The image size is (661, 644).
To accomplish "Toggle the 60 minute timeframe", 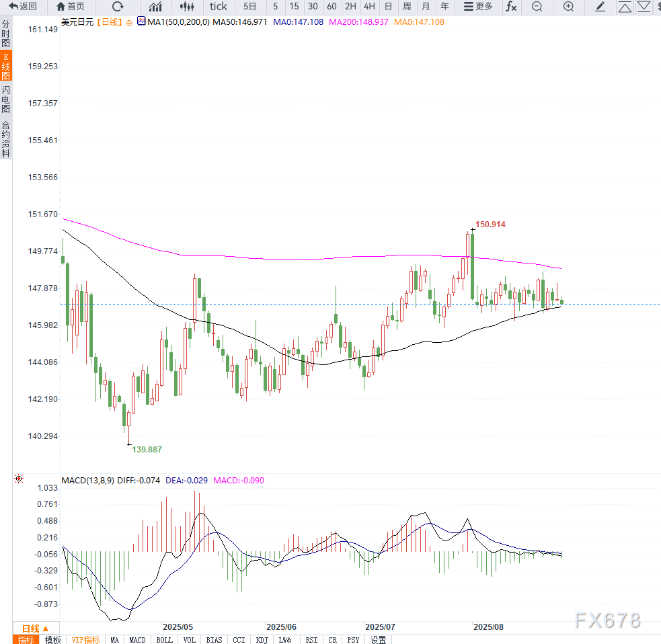I will (332, 7).
